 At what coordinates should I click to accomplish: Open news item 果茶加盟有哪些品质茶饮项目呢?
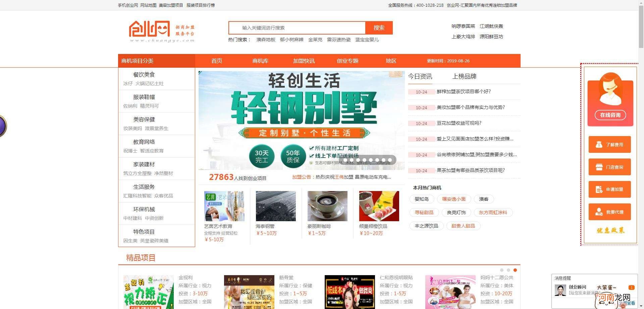(x=471, y=170)
